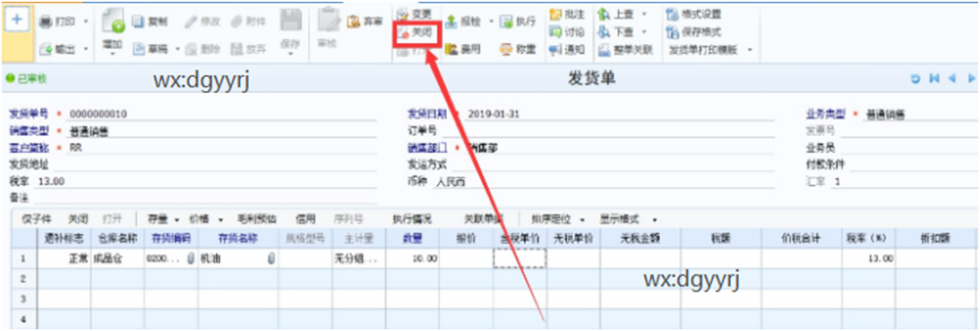Screen dimensions: 980x331
Task: Click the 打印 printer icon
Action: (x=46, y=21)
